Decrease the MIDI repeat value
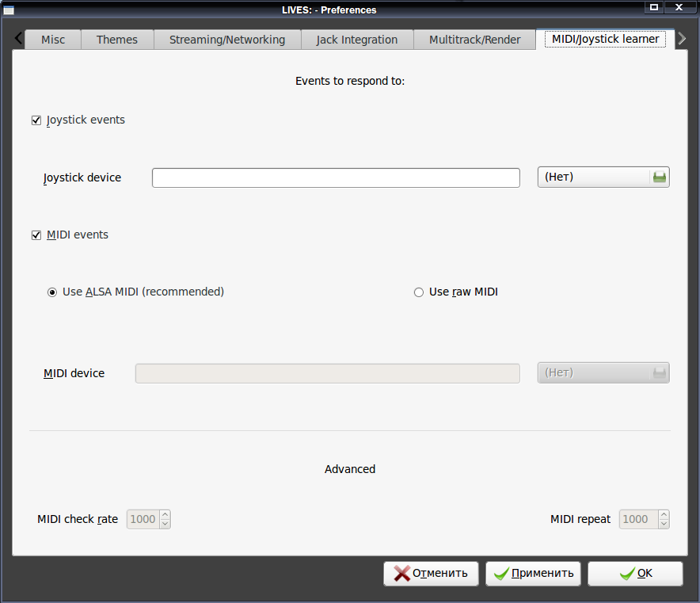The height and width of the screenshot is (603, 700). [x=664, y=524]
